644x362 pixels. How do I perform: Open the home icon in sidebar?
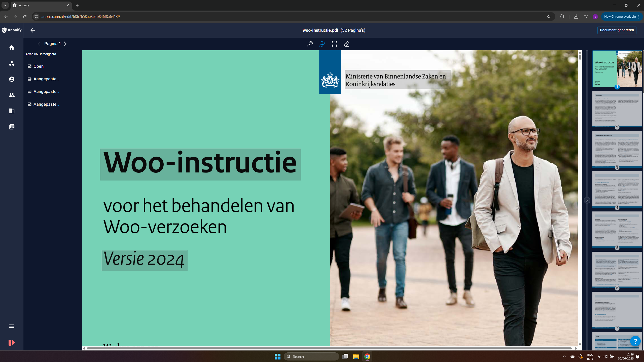point(12,48)
